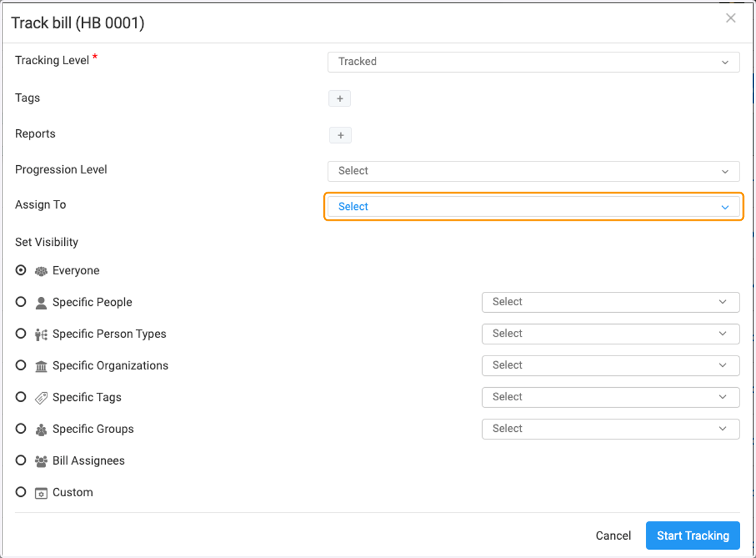The height and width of the screenshot is (558, 756).
Task: Open the Specific People select dropdown
Action: [x=610, y=302]
